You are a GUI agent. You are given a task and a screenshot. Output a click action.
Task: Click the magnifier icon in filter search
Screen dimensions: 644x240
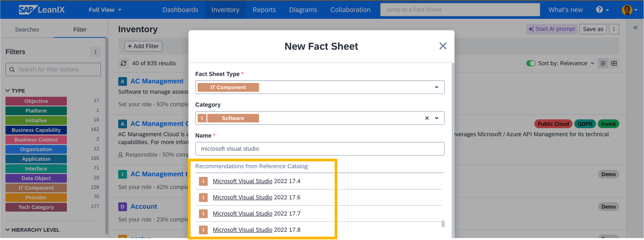click(12, 69)
